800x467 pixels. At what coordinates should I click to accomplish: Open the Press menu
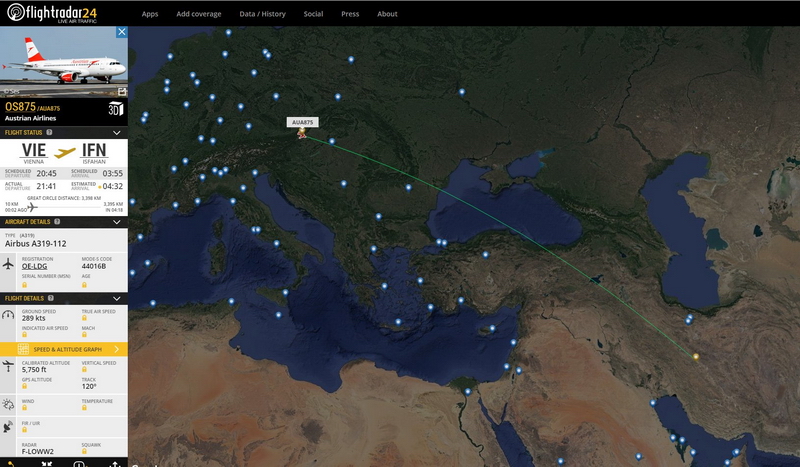pyautogui.click(x=350, y=14)
